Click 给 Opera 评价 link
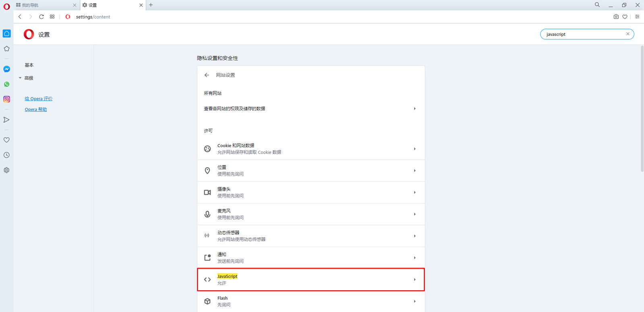Screen dimensions: 644x312 39,99
